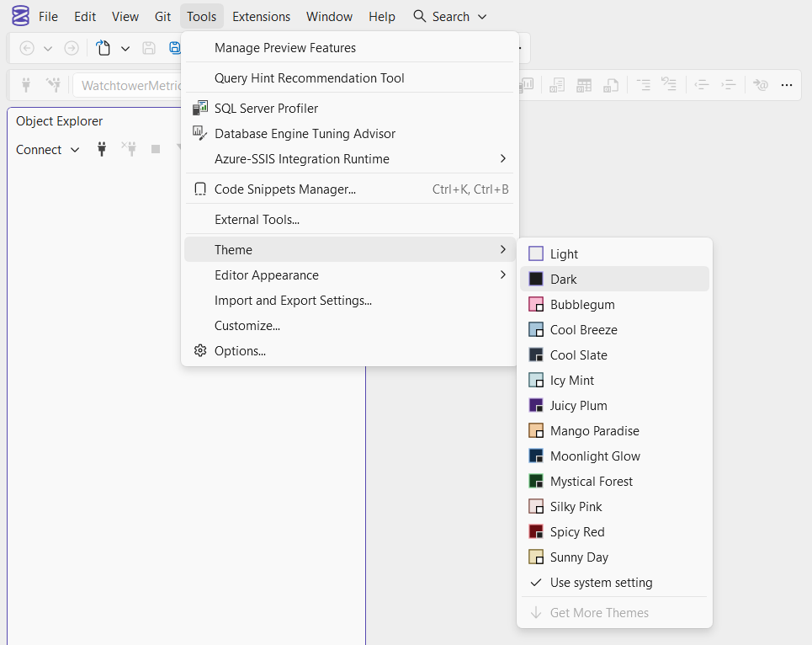
Task: Select the Use system setting theme option
Action: click(x=601, y=582)
